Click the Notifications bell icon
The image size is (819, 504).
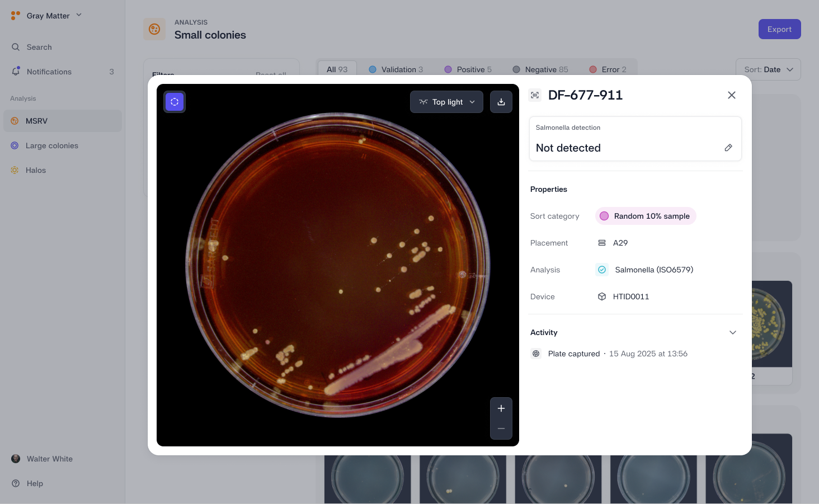coord(16,72)
